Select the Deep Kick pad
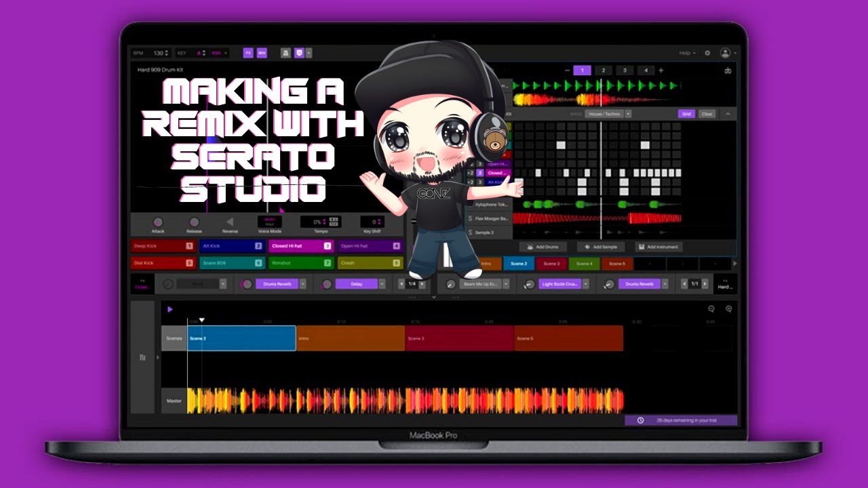The image size is (868, 488). click(163, 246)
